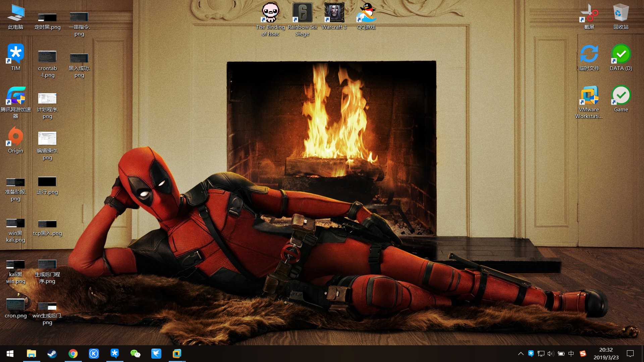Toggle the 中 input language indicator
The image size is (644, 362).
point(571,354)
